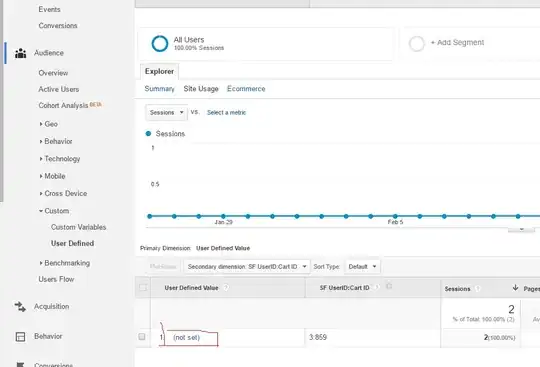Open the Audience Overview report
The width and height of the screenshot is (540, 367).
[53, 73]
